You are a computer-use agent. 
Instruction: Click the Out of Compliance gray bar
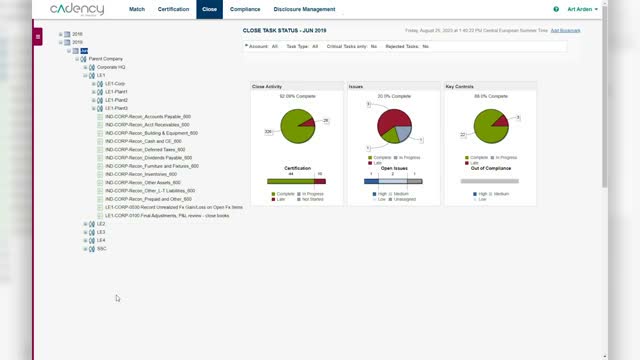coord(490,181)
